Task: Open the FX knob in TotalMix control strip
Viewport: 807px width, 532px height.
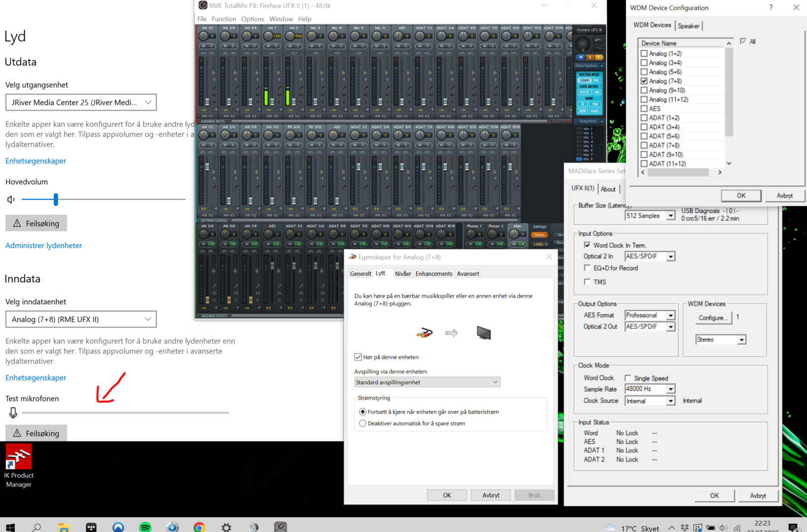Action: (582, 43)
